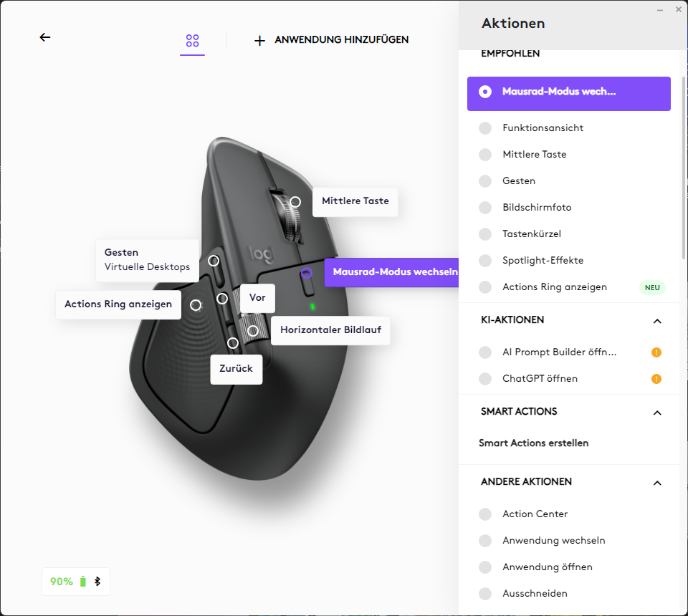Collapse the Andere Aktionen section
The image size is (688, 616).
click(x=657, y=483)
